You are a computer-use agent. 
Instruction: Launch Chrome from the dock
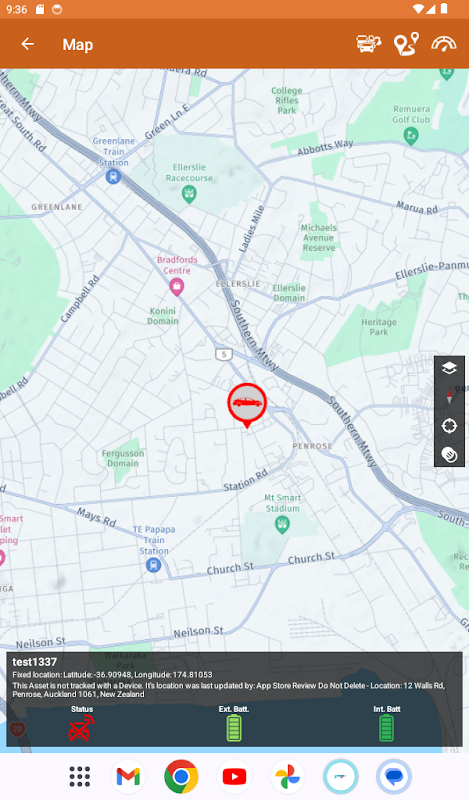[x=181, y=777]
